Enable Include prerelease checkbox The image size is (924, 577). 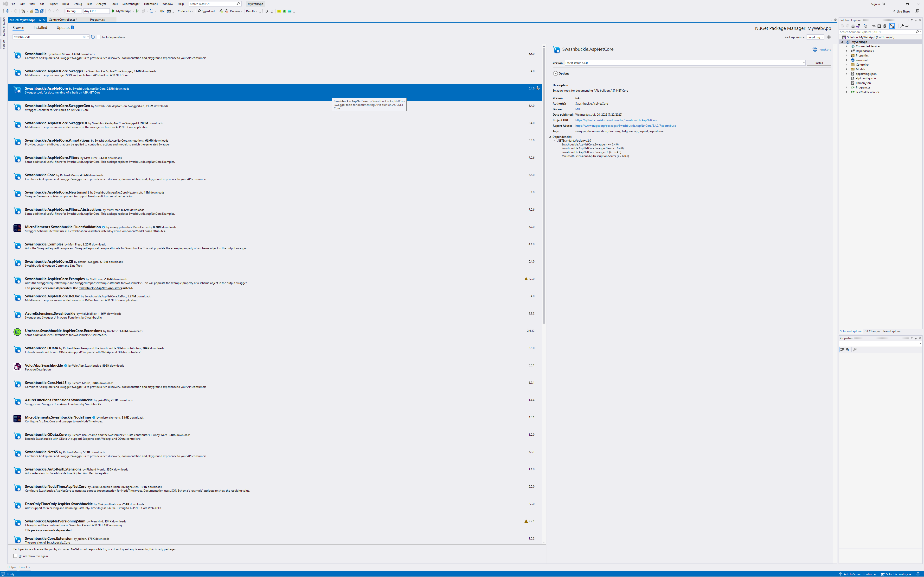[x=99, y=37]
